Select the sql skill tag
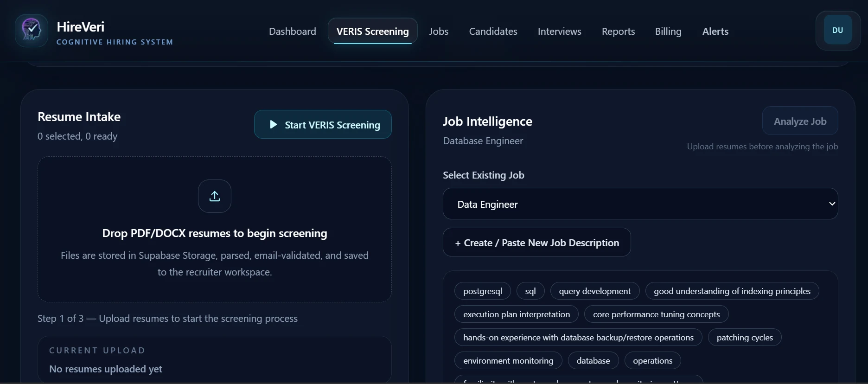This screenshot has height=384, width=868. pos(530,291)
